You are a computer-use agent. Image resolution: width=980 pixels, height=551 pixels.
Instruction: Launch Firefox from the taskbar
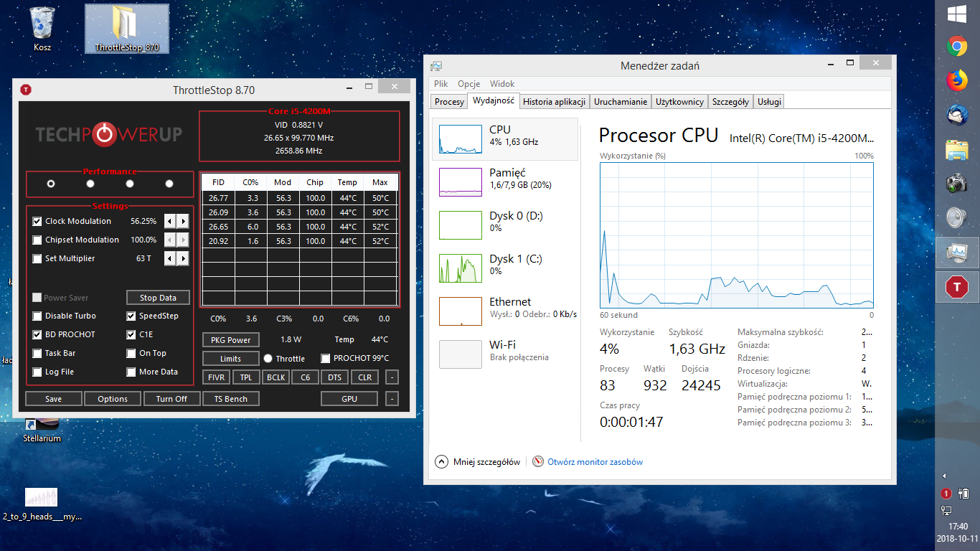coord(956,81)
